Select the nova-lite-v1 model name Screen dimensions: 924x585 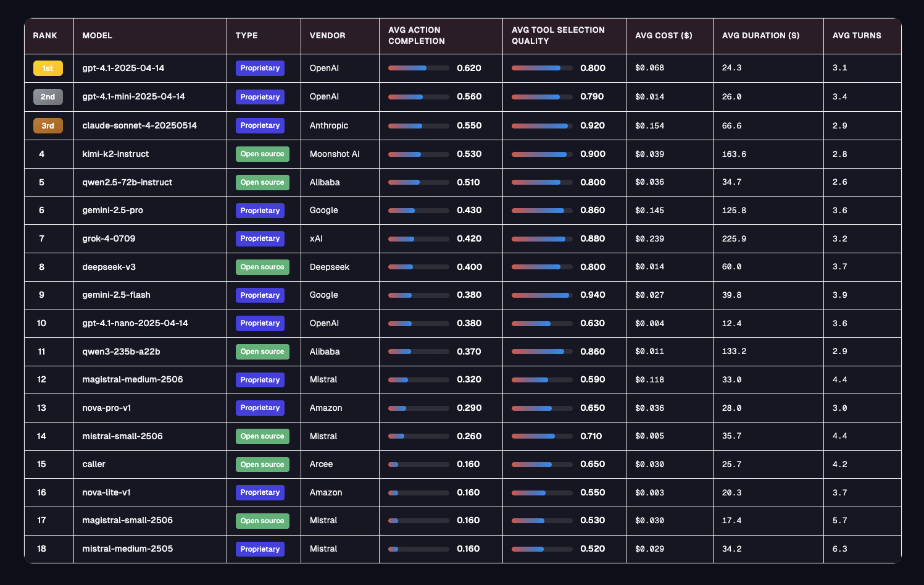point(106,492)
